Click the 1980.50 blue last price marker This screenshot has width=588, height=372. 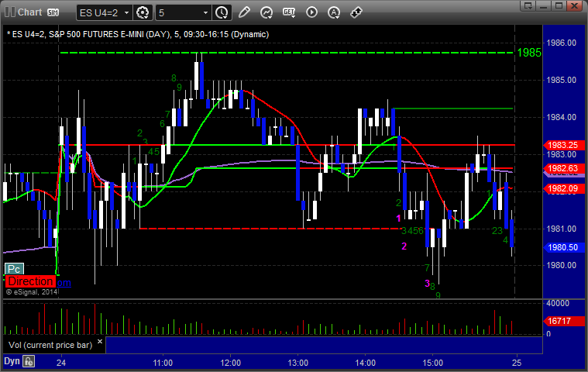tap(564, 247)
